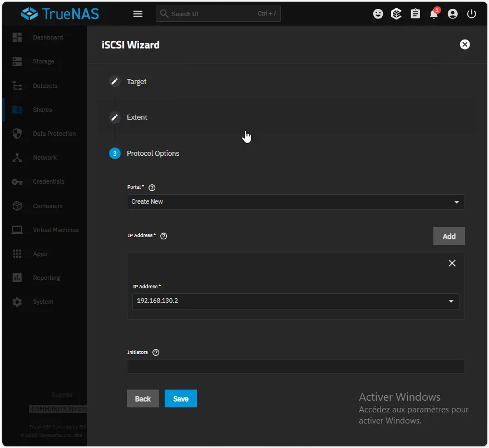Viewport: 489px width, 448px height.
Task: Go back to the Target wizard step
Action: click(136, 82)
